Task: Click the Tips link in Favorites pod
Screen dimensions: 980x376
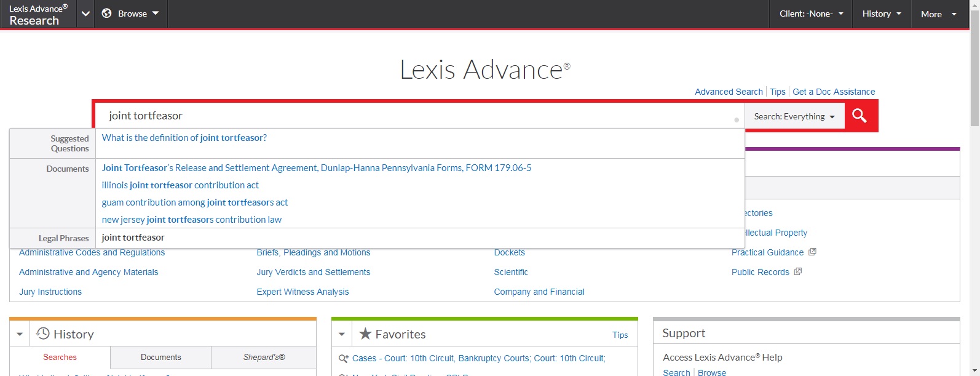Action: click(x=620, y=335)
